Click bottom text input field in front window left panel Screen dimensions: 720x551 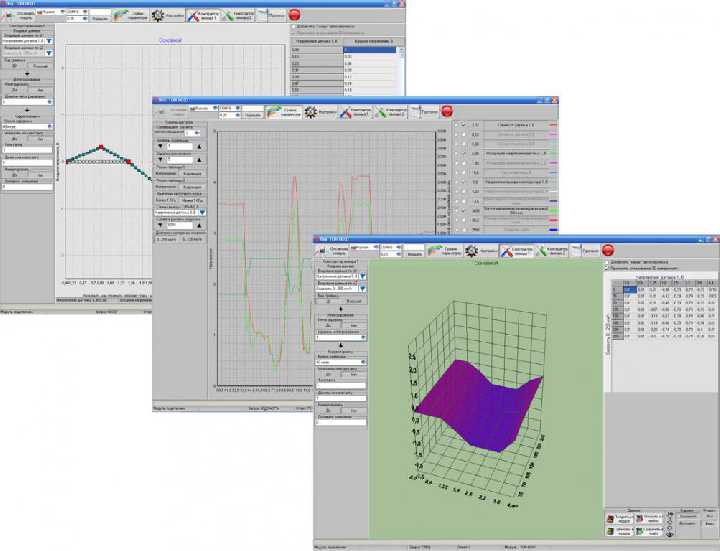click(341, 422)
